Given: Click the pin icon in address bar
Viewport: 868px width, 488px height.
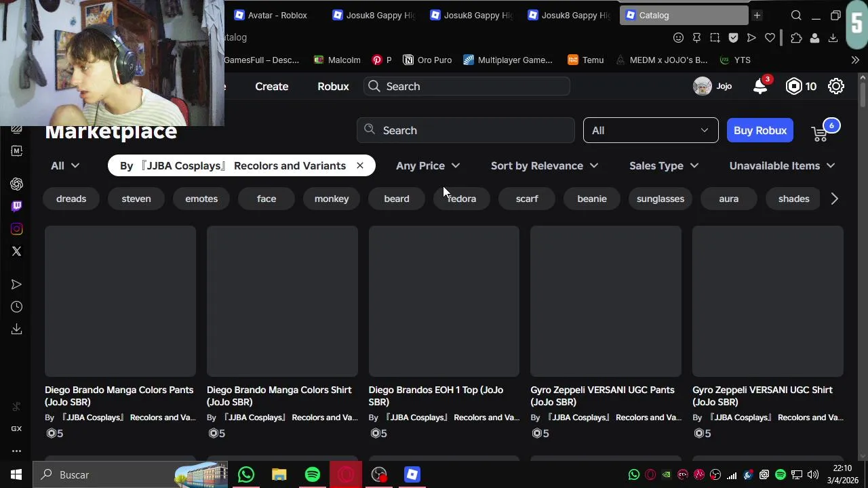Looking at the screenshot, I should click(696, 38).
